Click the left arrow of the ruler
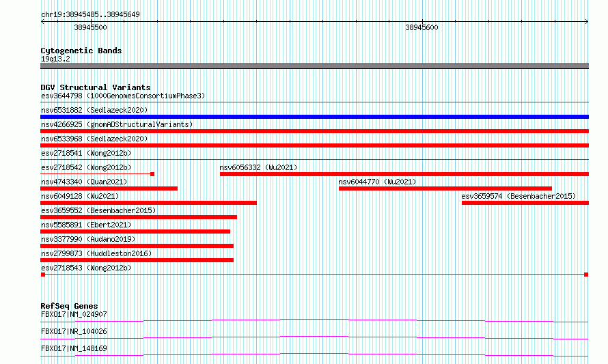The height and width of the screenshot is (364, 608). click(x=42, y=21)
